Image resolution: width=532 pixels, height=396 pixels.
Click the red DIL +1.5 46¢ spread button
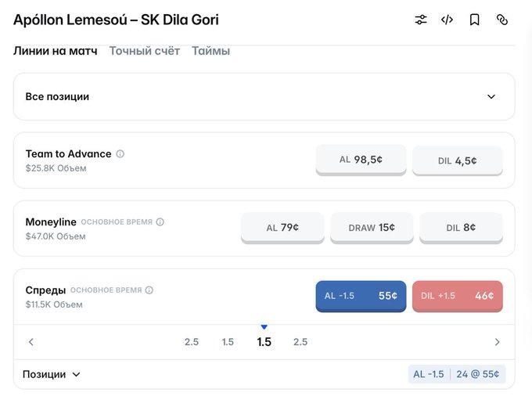(458, 296)
